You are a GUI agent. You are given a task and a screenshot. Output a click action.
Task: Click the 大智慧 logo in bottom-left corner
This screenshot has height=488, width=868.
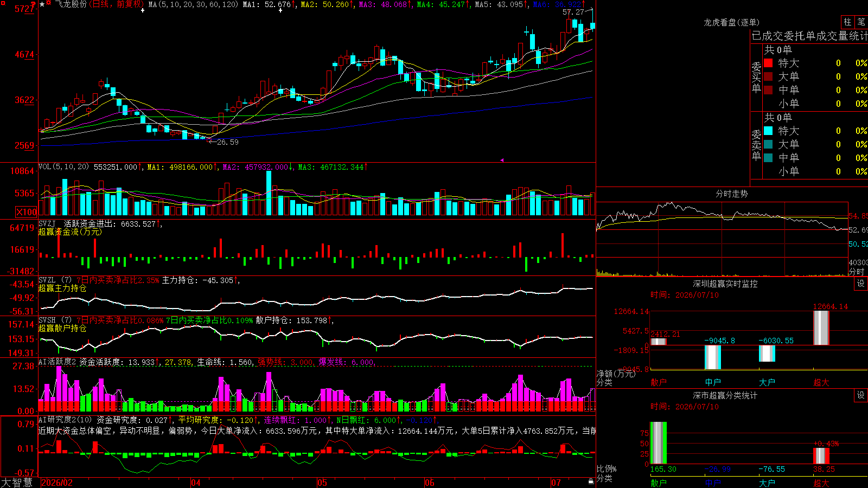17,483
